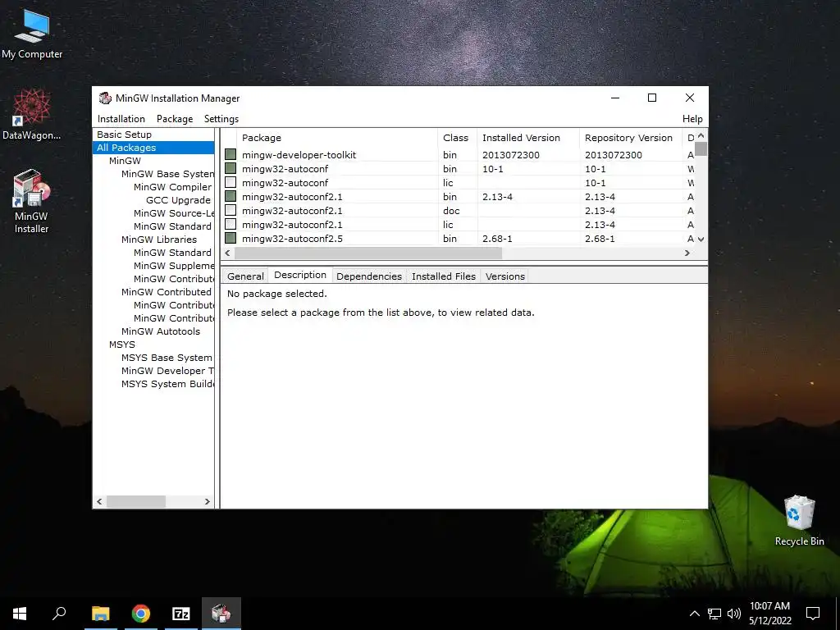Click the Windows Start button
The height and width of the screenshot is (630, 840).
[x=20, y=614]
